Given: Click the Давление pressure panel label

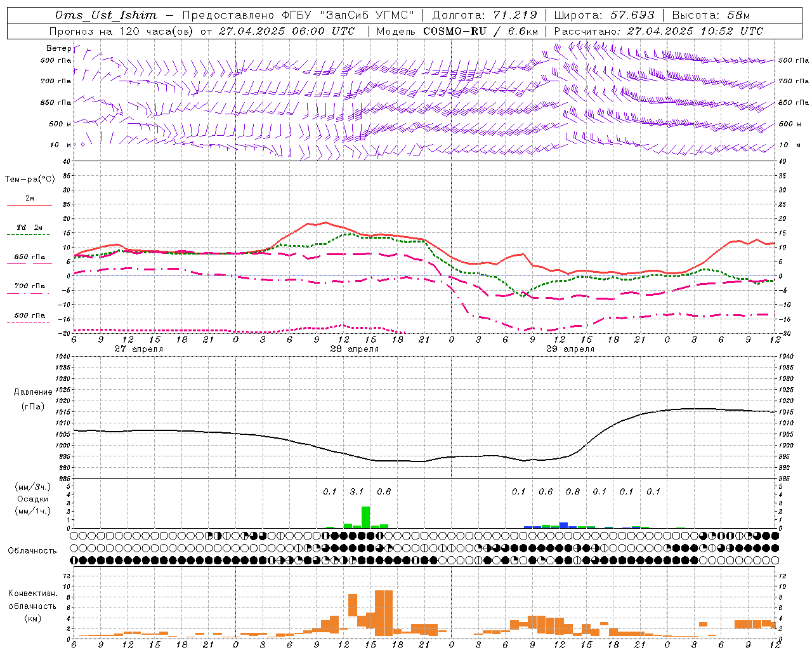Looking at the screenshot, I should pyautogui.click(x=33, y=392).
